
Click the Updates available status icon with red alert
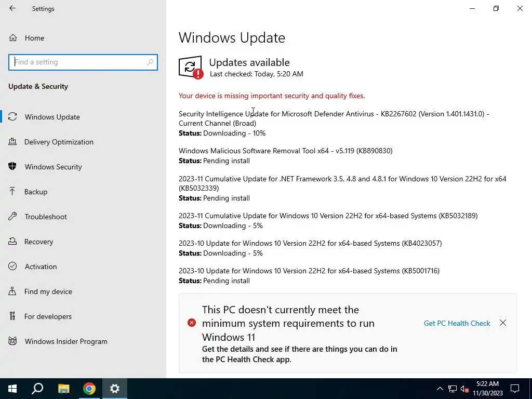pyautogui.click(x=191, y=68)
